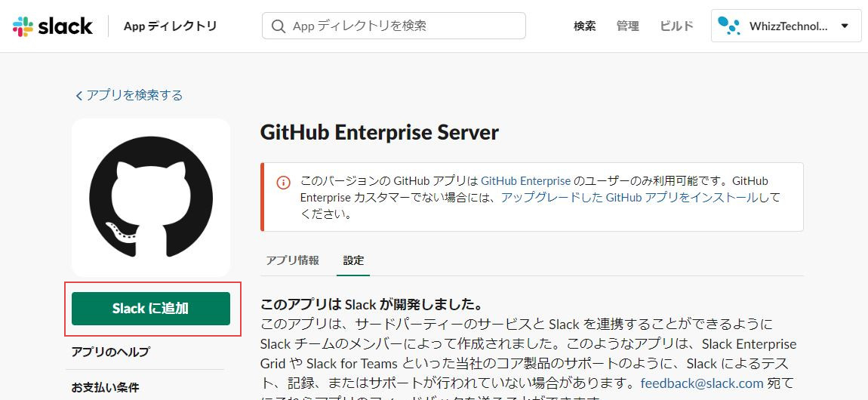Click the GitHub Octocat app logo
Image resolution: width=868 pixels, height=400 pixels.
click(150, 198)
